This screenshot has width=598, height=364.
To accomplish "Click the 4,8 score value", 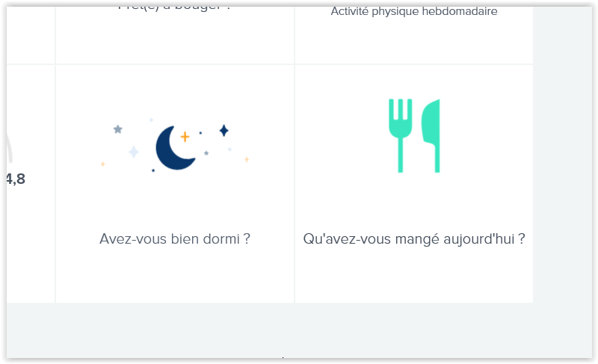I will pyautogui.click(x=16, y=179).
